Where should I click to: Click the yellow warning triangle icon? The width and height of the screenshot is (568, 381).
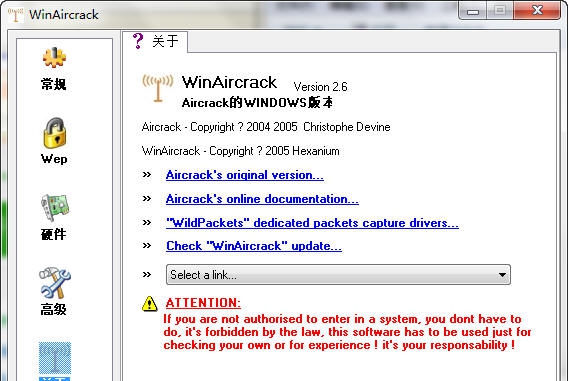click(x=150, y=304)
